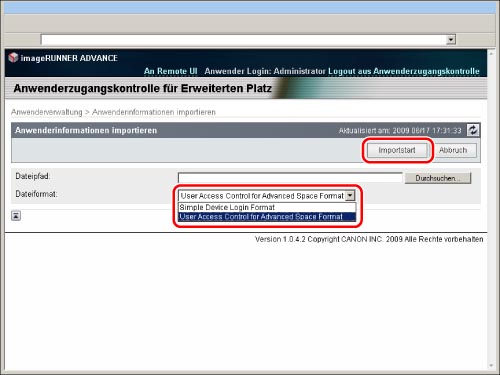Open the An Remote UI link

[x=171, y=71]
